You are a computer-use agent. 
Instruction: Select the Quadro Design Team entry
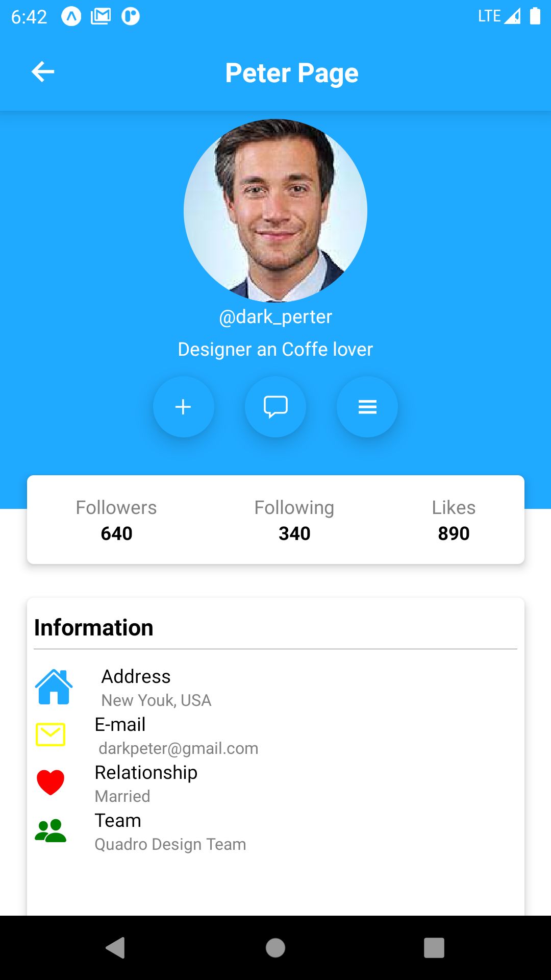pyautogui.click(x=170, y=844)
